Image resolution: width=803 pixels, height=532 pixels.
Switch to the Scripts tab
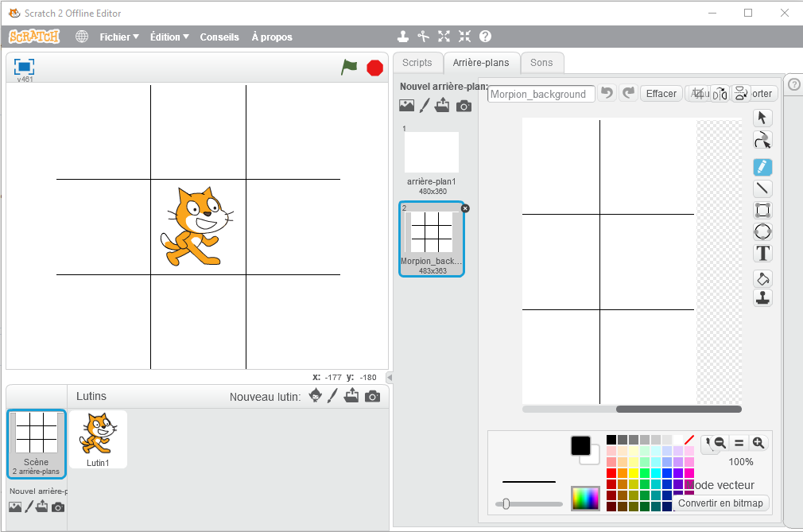(x=417, y=63)
